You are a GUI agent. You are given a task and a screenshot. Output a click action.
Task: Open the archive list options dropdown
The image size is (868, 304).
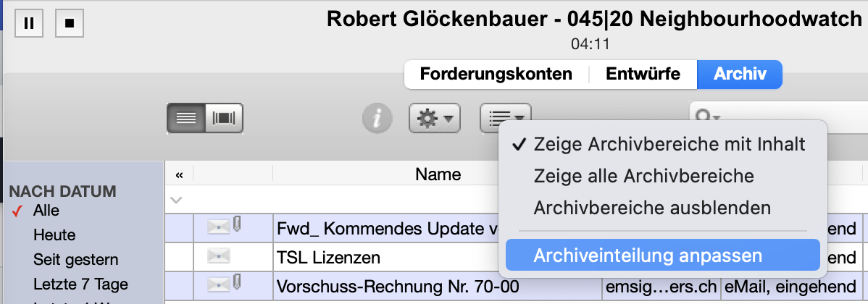tap(506, 115)
